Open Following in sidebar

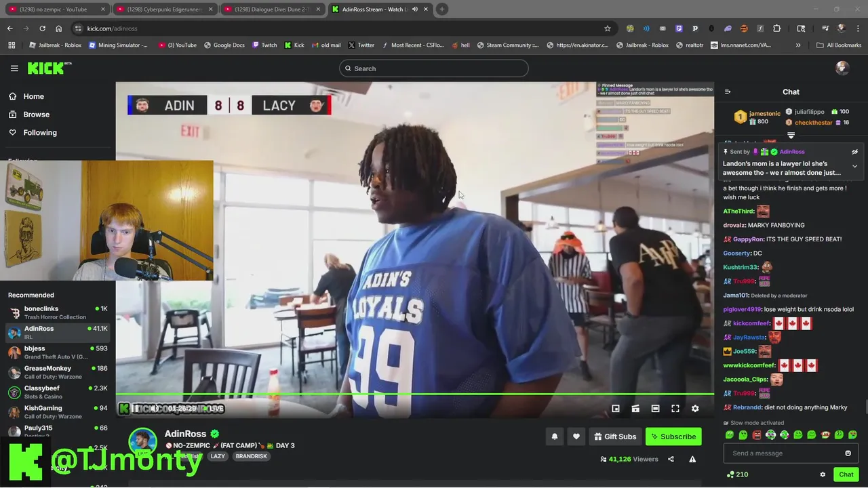tap(40, 133)
